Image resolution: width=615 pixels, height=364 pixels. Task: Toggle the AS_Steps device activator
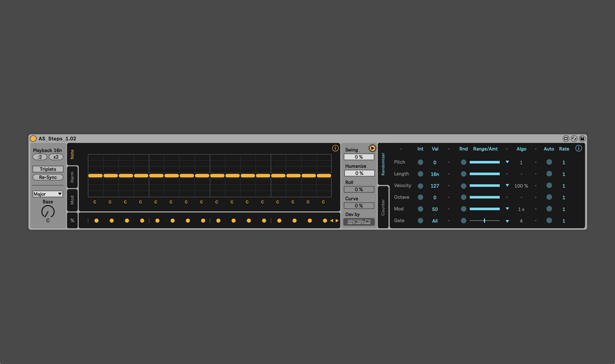coord(33,138)
